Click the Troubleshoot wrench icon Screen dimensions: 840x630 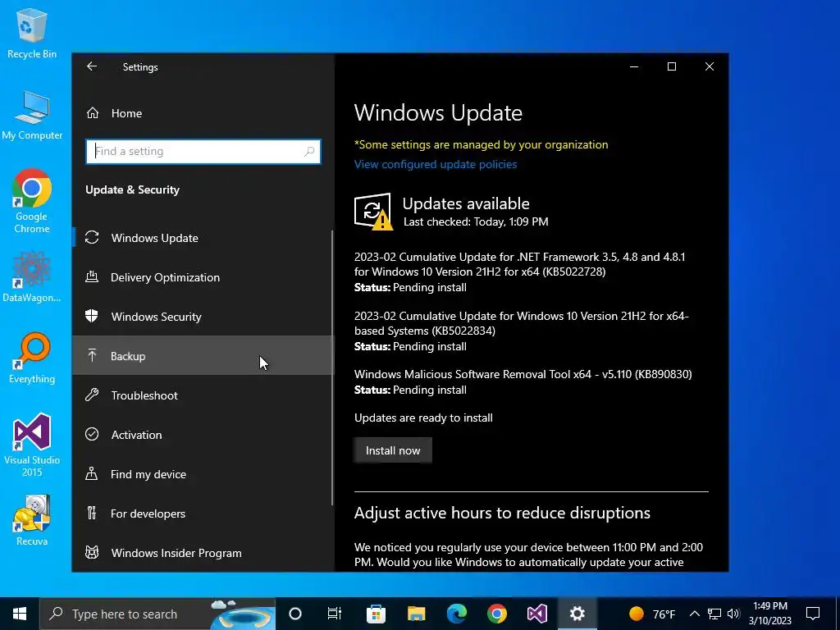click(92, 395)
